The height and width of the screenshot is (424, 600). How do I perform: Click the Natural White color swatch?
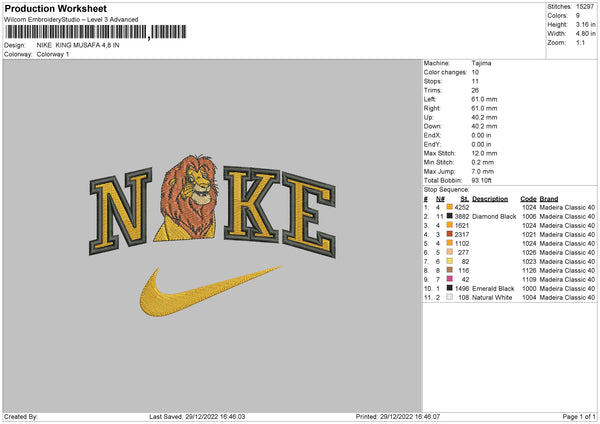coord(449,297)
